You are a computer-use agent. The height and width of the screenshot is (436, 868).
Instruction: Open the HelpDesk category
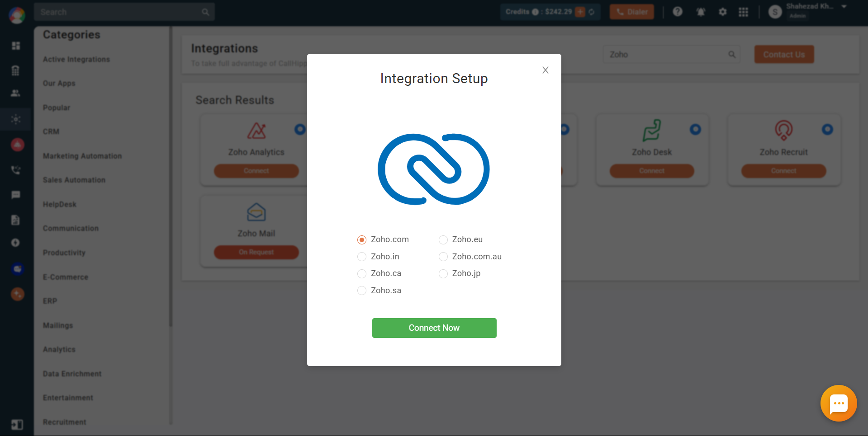60,204
